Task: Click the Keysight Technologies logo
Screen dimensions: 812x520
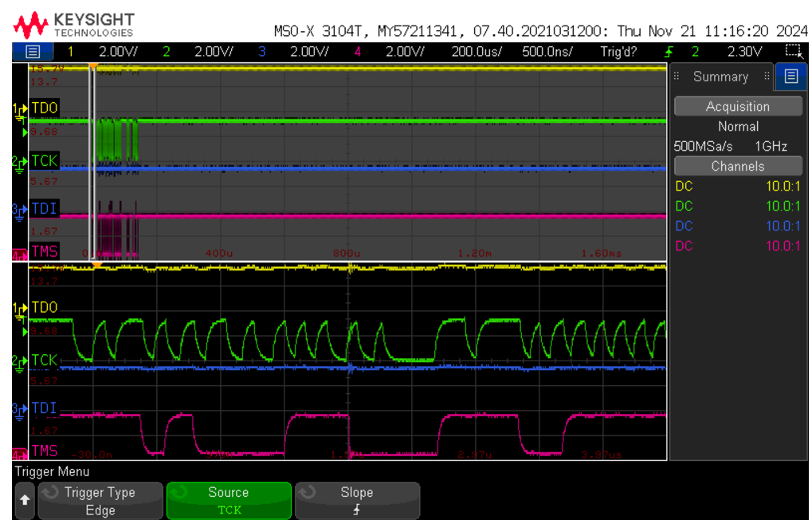Action: 74,25
